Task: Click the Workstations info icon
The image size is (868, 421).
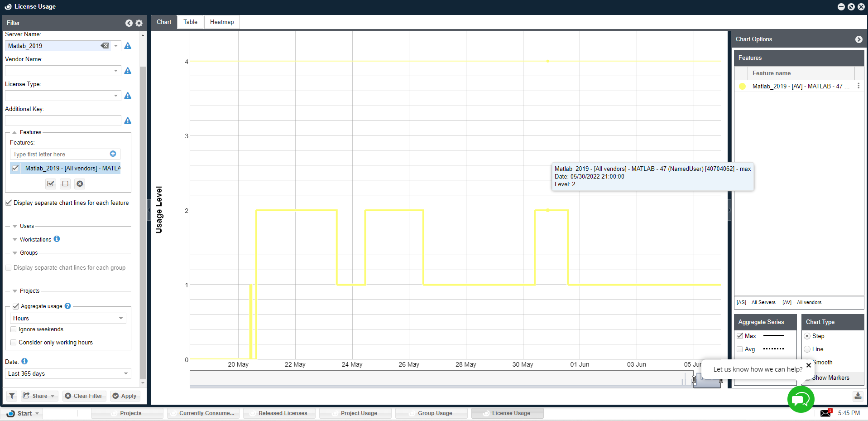Action: coord(57,239)
